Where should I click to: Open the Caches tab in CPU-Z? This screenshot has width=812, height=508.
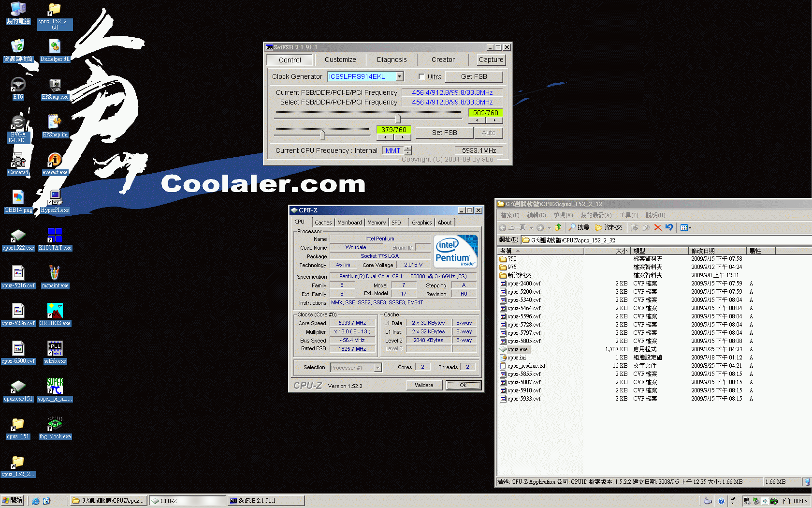[323, 223]
